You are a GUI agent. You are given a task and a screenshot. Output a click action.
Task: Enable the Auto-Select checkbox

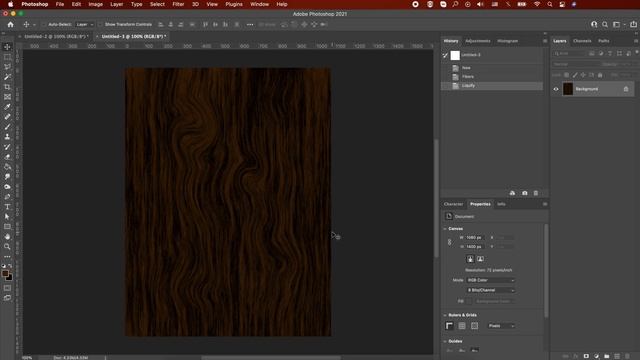(x=44, y=24)
